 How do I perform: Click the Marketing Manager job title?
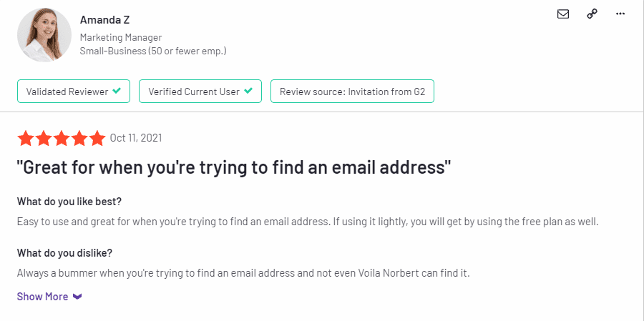point(121,37)
